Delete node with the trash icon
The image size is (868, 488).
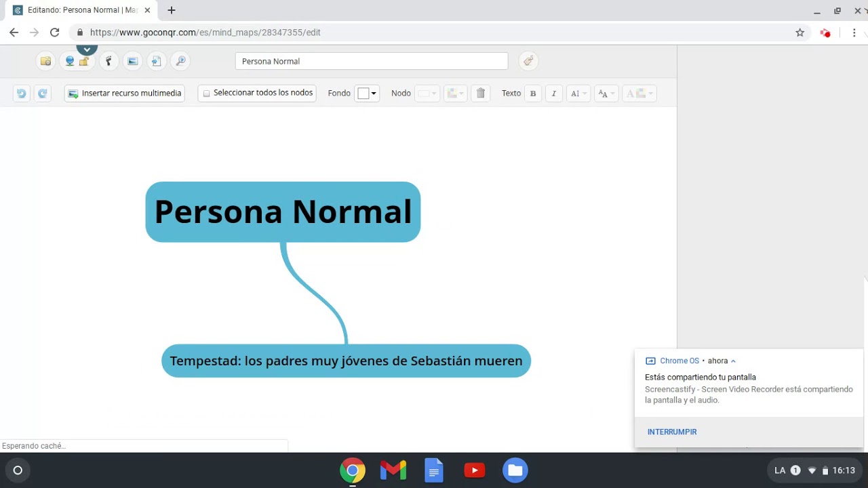click(481, 94)
